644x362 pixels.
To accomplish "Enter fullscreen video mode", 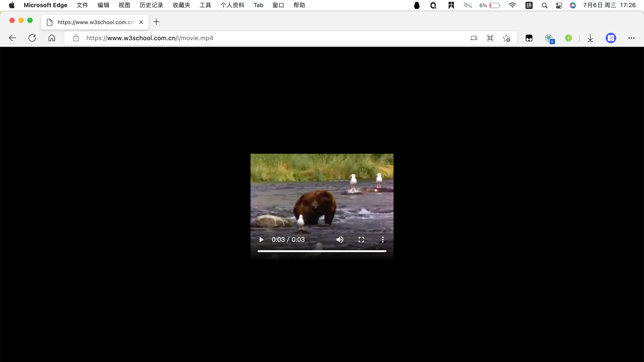I will [x=361, y=240].
